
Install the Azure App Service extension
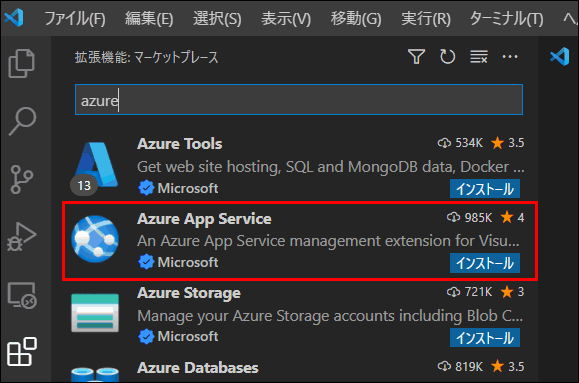coord(484,263)
